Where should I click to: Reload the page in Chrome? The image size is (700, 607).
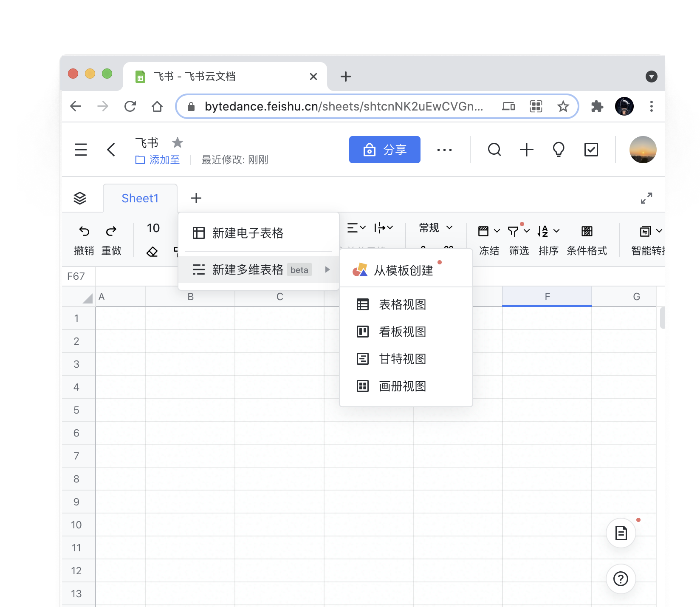[x=130, y=106]
